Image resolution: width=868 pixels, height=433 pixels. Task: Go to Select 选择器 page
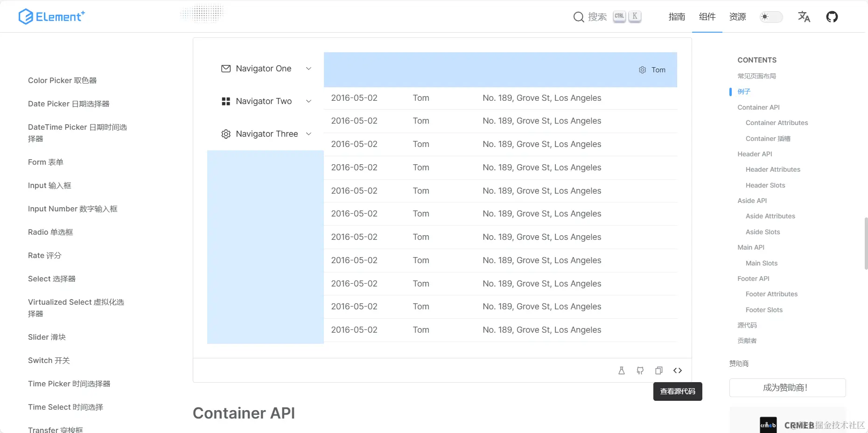coord(52,279)
